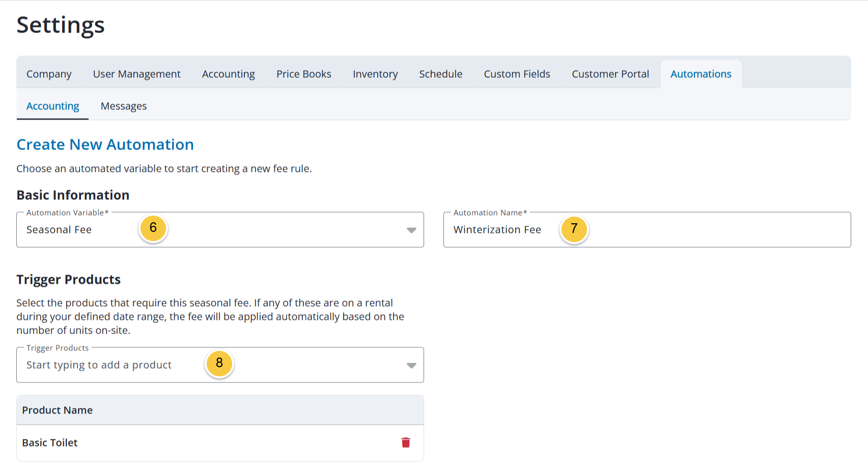Screen dimensions: 868x474
Task: Switch to the Schedule tab
Action: pyautogui.click(x=441, y=74)
